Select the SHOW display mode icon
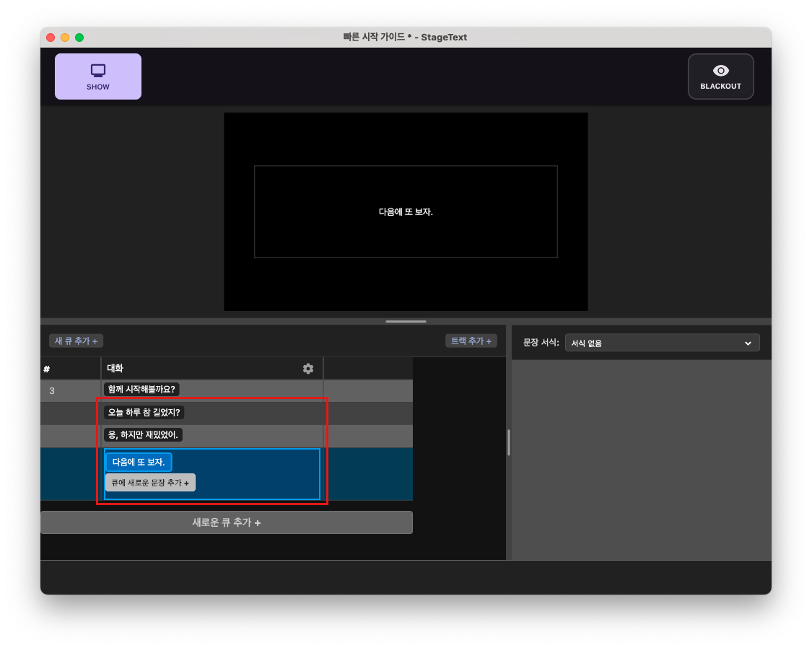The width and height of the screenshot is (812, 648). click(x=97, y=70)
